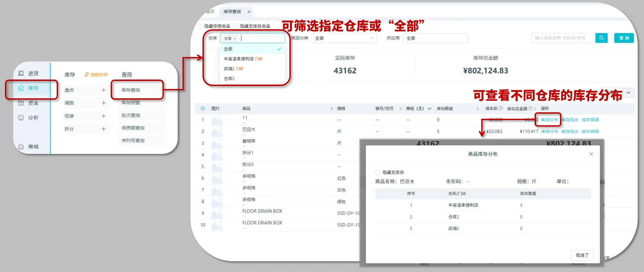Open 成本明细 link for 巴旦木 row

pyautogui.click(x=590, y=132)
